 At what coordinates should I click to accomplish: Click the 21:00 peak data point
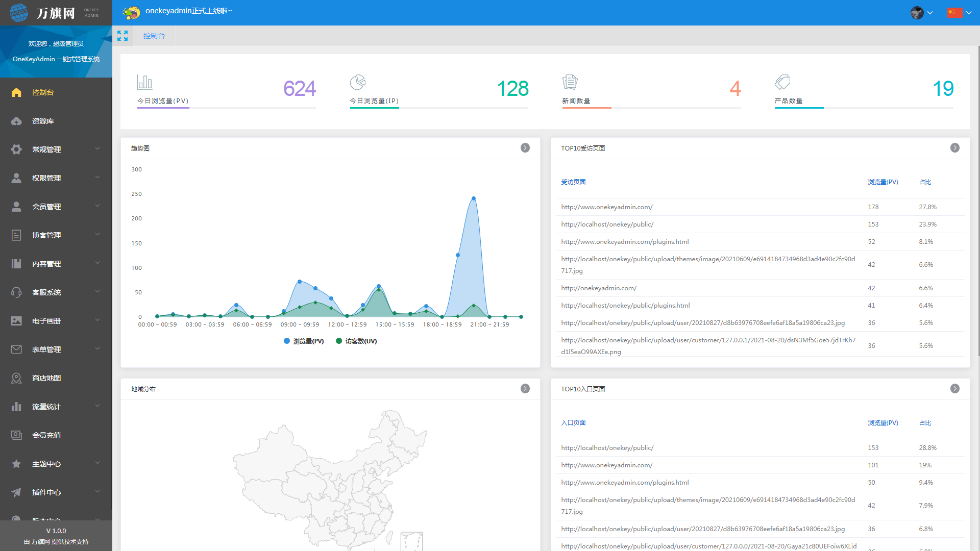coord(474,198)
